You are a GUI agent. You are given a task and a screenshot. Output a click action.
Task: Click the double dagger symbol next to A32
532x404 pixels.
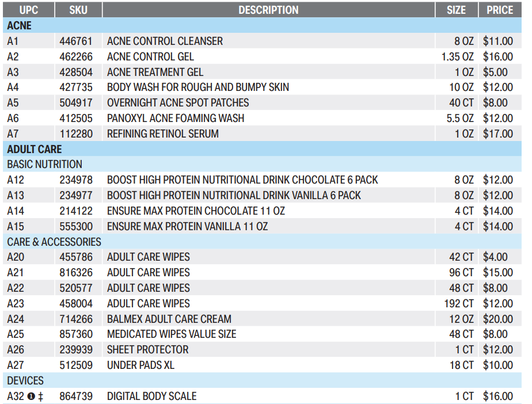(41, 397)
